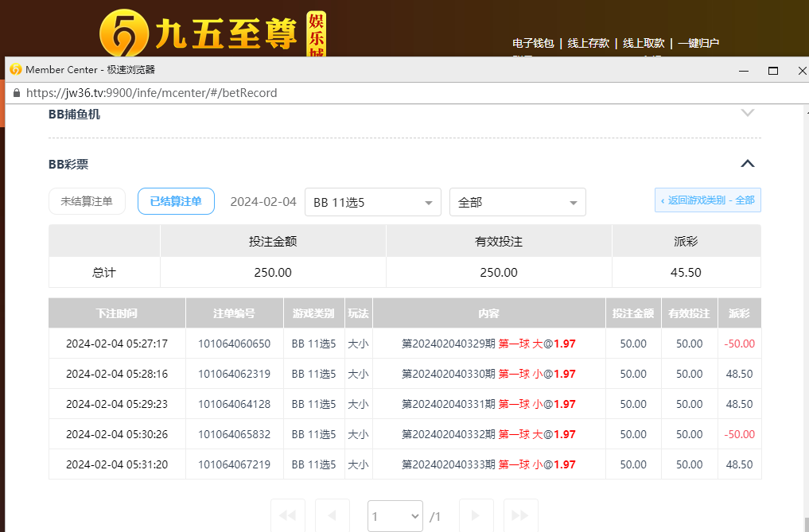Screen dimensions: 809x532
Task: Go to next page of records
Action: point(476,515)
